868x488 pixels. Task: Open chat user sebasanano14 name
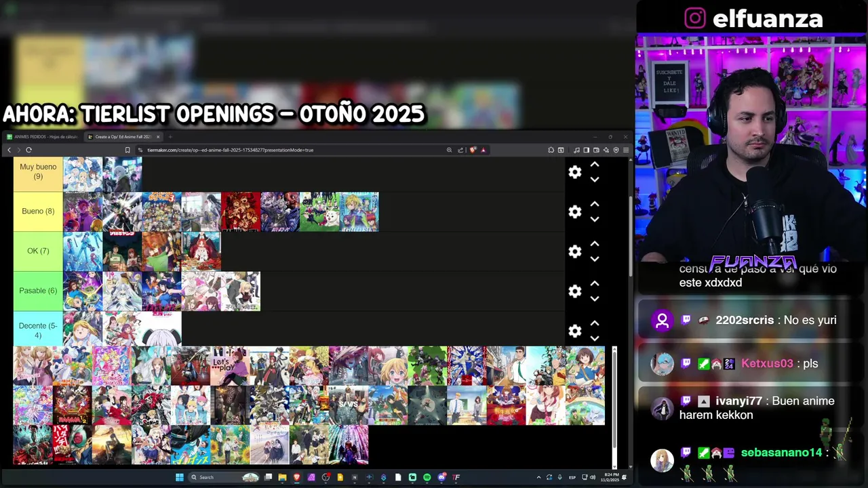click(781, 452)
